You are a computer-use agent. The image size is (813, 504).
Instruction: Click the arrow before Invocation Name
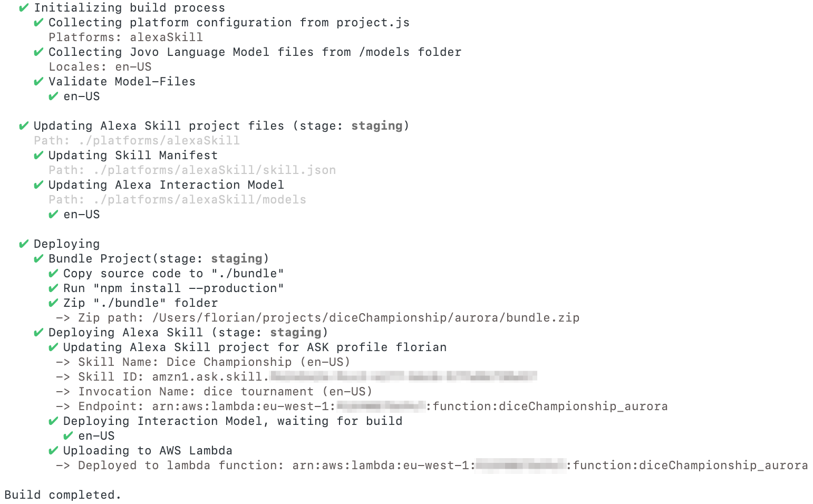[x=63, y=392]
